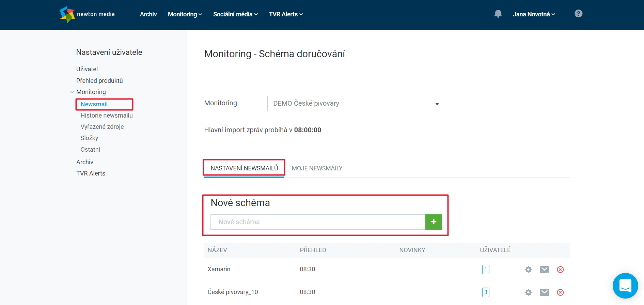Image resolution: width=644 pixels, height=305 pixels.
Task: Click the newton media logo
Action: [x=87, y=14]
